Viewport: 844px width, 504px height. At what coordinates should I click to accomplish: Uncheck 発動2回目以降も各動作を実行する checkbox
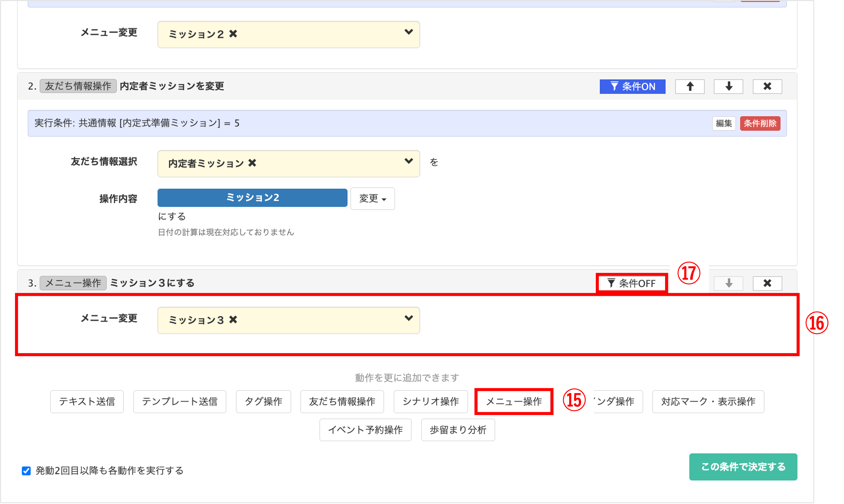(26, 471)
